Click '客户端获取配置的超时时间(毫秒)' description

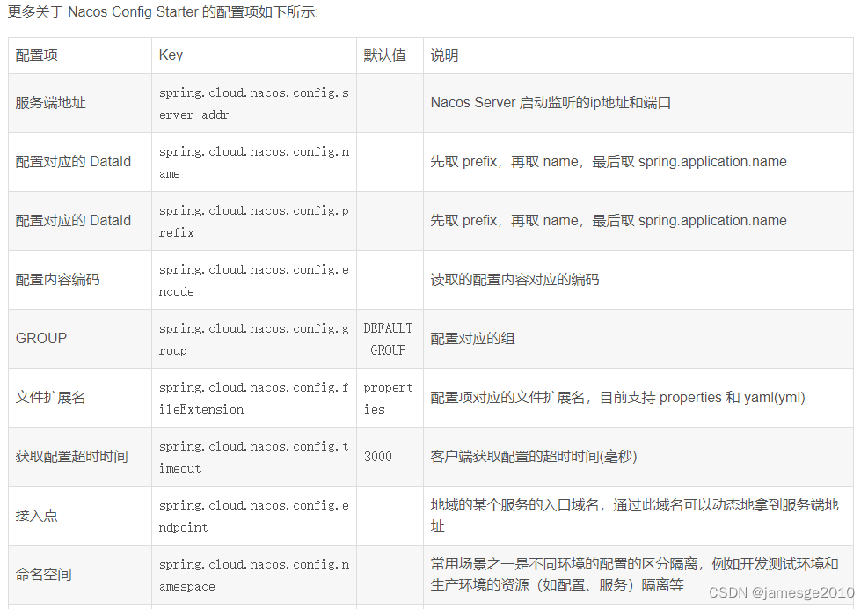(534, 457)
